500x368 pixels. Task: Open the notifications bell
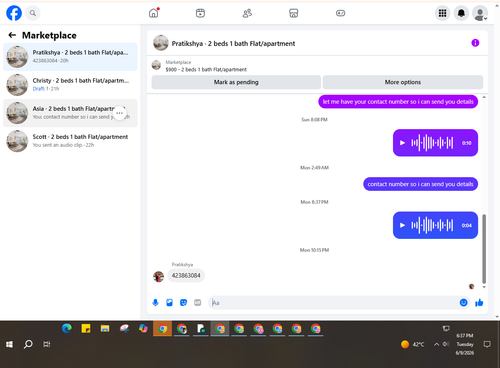[x=461, y=13]
